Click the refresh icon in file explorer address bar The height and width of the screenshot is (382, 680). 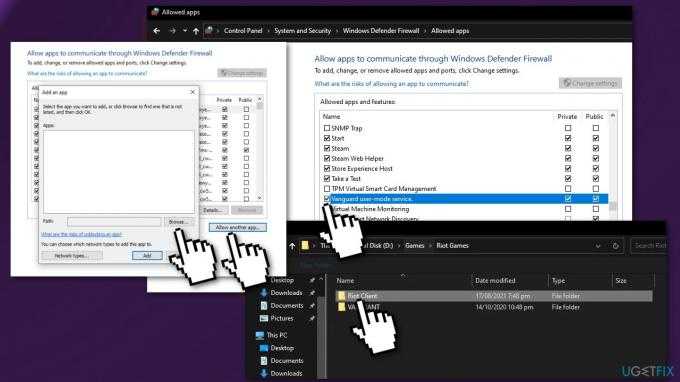[x=615, y=246]
